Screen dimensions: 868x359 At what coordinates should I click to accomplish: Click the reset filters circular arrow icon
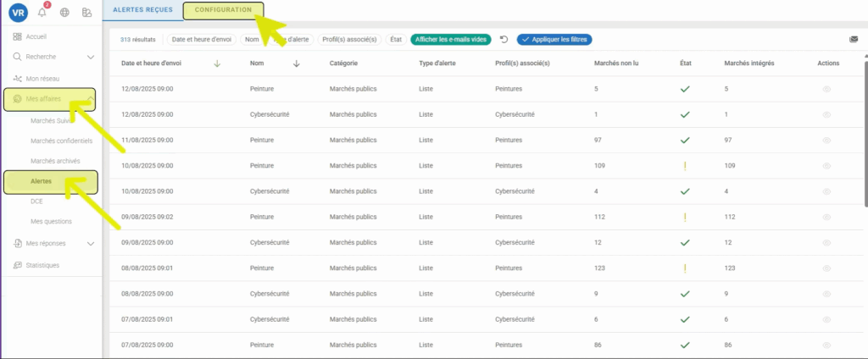click(504, 39)
